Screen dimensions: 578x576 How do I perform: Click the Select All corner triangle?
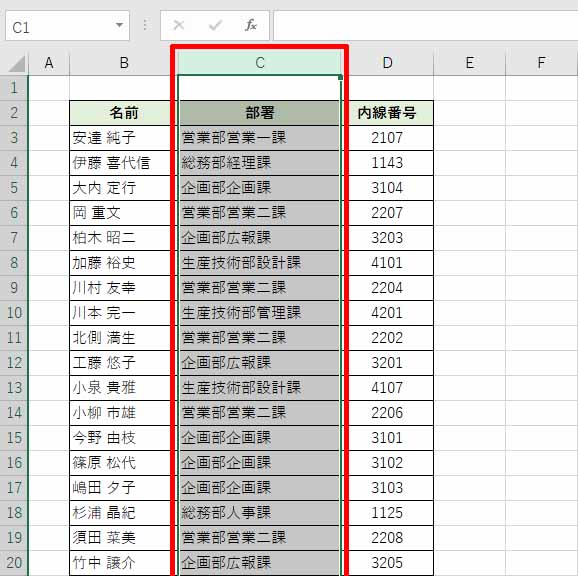coord(17,63)
